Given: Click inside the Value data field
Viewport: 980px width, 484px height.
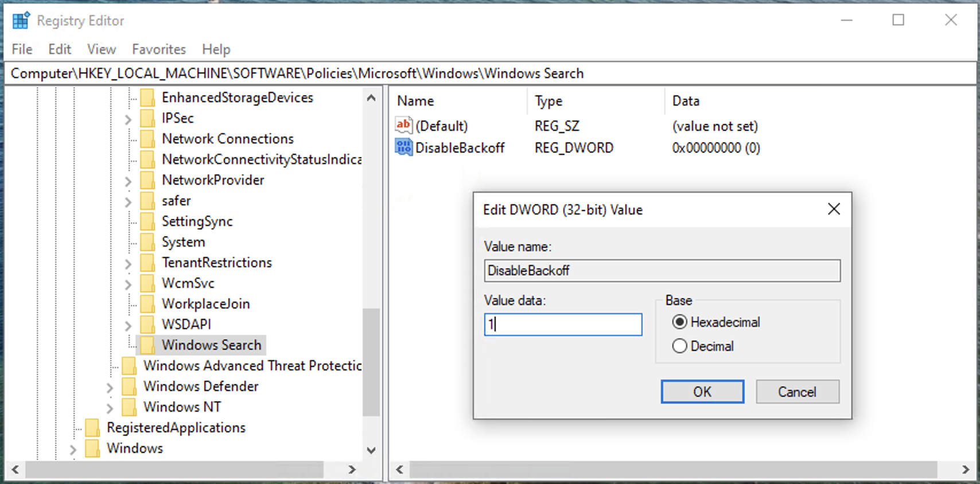Looking at the screenshot, I should point(563,325).
